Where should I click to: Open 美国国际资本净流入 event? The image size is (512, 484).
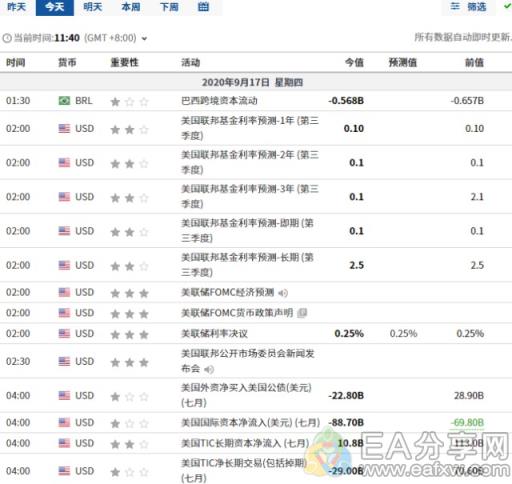click(x=250, y=422)
